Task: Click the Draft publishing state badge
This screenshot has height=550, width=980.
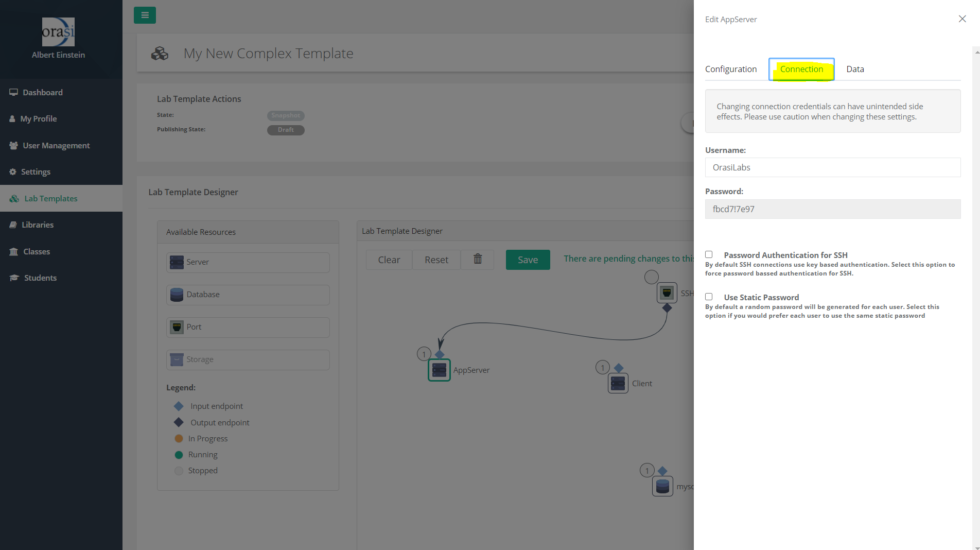Action: (x=286, y=130)
